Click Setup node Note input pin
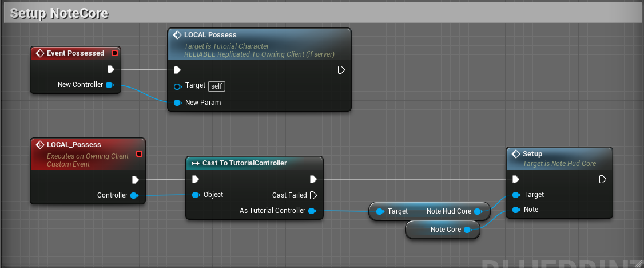Viewport: 644px width, 268px height. click(x=516, y=210)
